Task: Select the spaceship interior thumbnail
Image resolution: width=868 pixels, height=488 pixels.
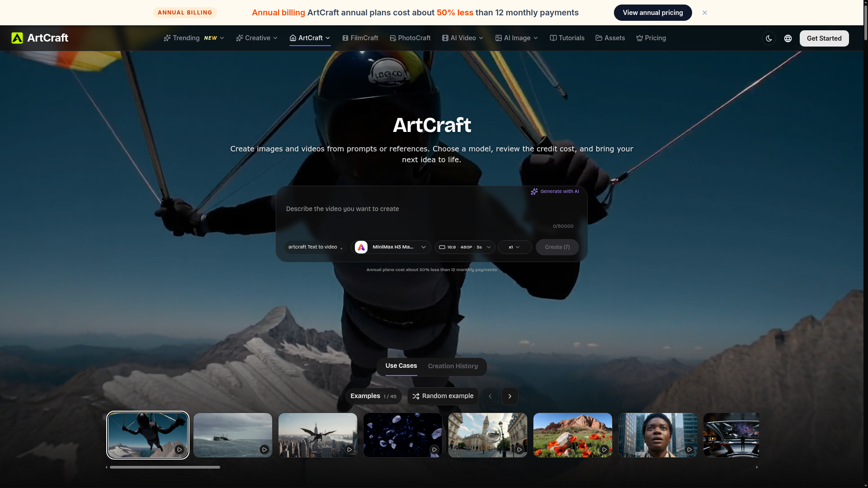Action: [x=731, y=435]
